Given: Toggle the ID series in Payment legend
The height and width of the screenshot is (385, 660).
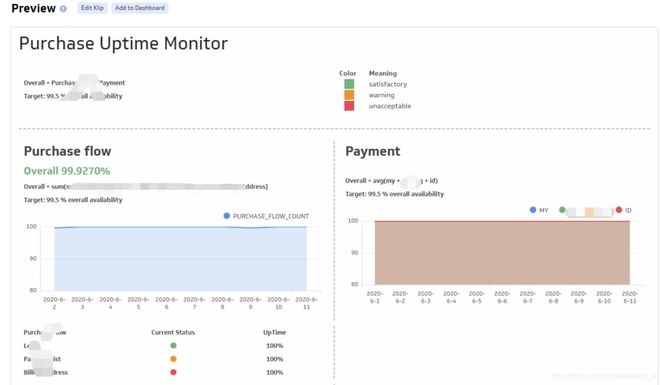Looking at the screenshot, I should [x=623, y=210].
